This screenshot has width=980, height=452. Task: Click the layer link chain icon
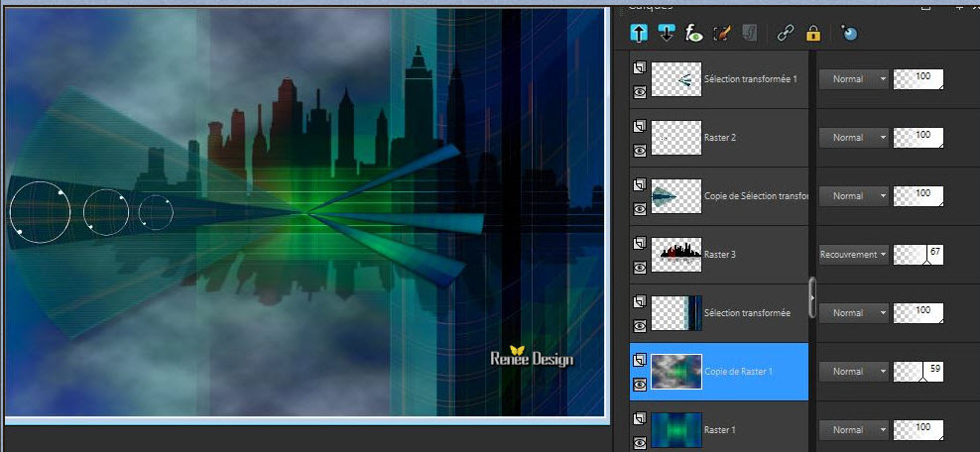785,33
